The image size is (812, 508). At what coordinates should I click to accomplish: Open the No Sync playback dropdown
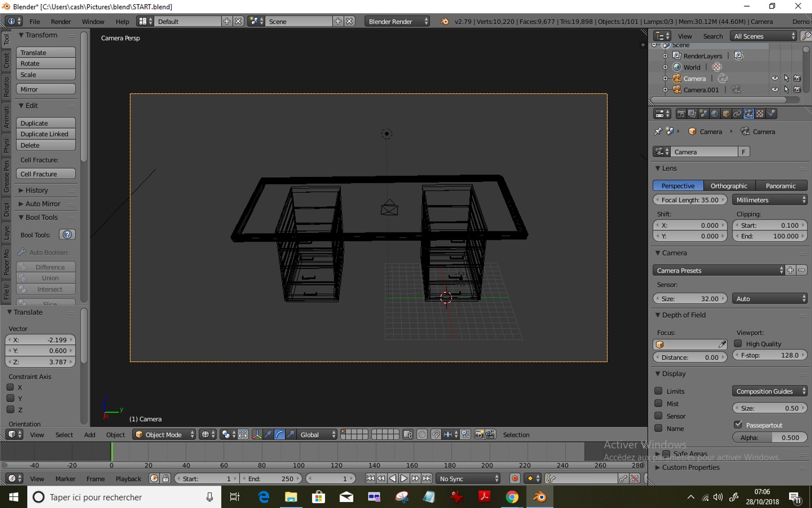pyautogui.click(x=468, y=478)
